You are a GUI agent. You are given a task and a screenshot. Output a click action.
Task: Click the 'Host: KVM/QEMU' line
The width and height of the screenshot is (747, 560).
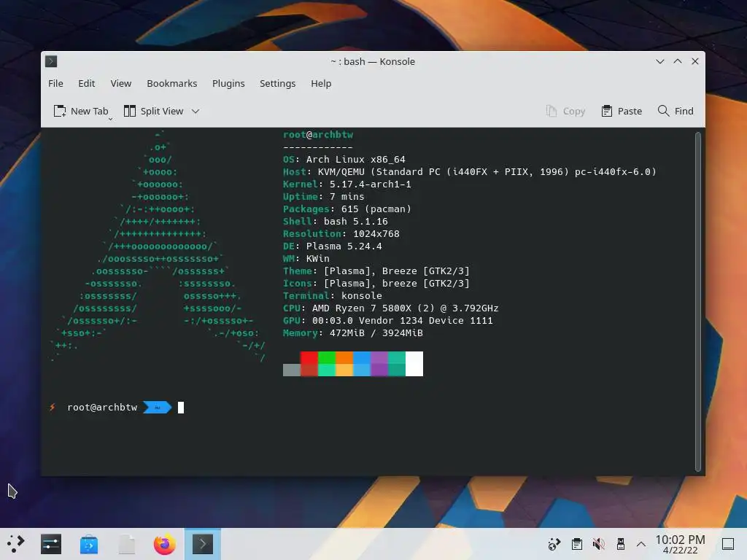coord(470,172)
